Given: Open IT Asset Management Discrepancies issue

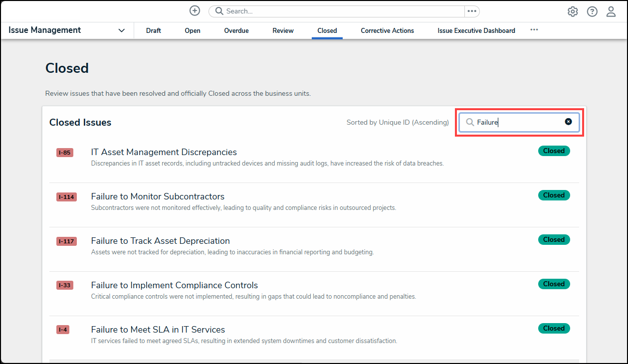Looking at the screenshot, I should [164, 152].
